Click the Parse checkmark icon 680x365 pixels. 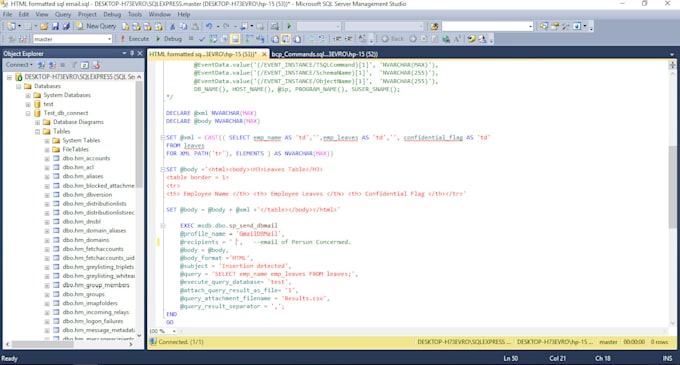point(202,39)
